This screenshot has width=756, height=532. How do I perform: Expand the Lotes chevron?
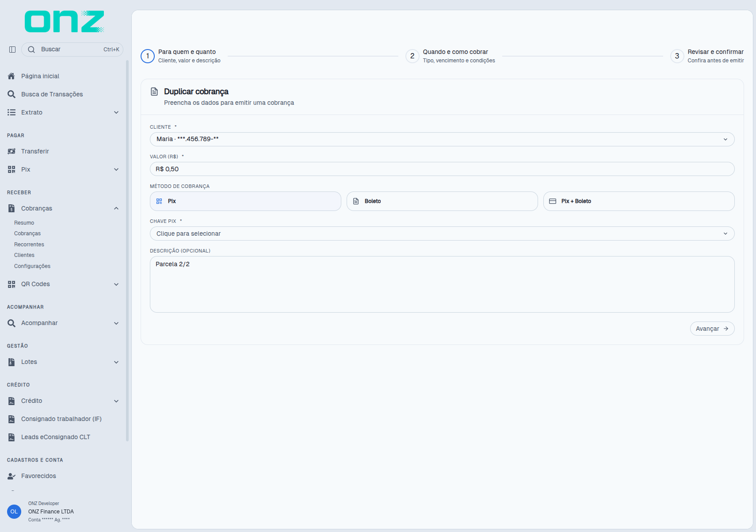[116, 362]
